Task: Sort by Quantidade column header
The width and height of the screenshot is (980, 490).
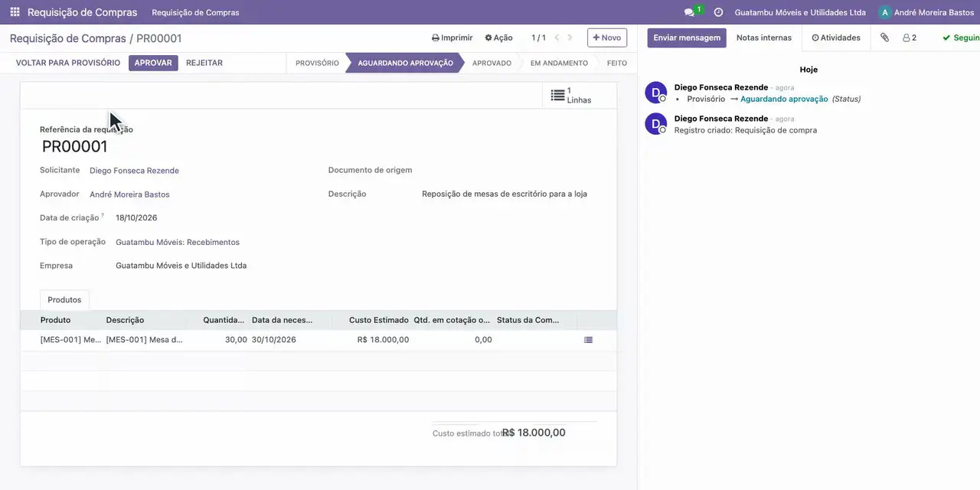Action: [x=224, y=320]
